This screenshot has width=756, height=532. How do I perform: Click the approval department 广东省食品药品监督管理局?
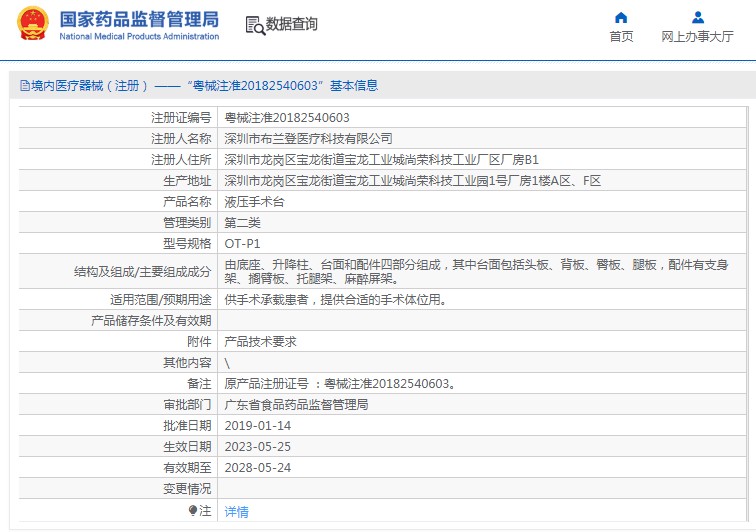pyautogui.click(x=296, y=405)
